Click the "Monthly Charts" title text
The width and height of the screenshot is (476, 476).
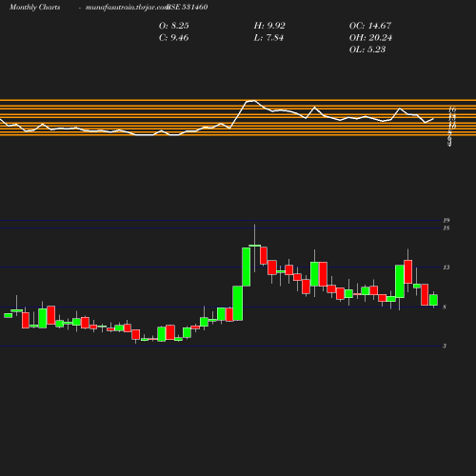[34, 8]
